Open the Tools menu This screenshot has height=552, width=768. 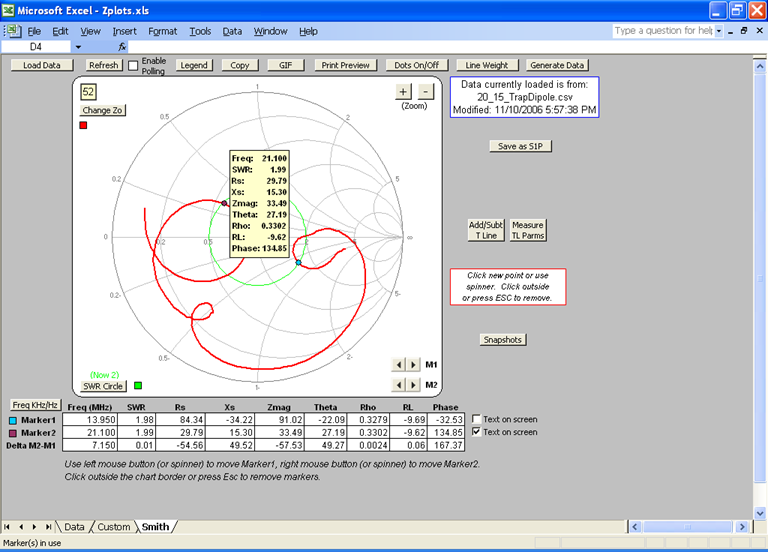coord(200,31)
